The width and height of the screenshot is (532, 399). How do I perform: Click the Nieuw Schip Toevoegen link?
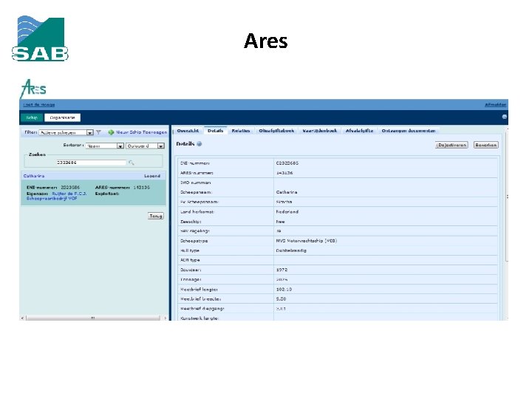(x=141, y=132)
